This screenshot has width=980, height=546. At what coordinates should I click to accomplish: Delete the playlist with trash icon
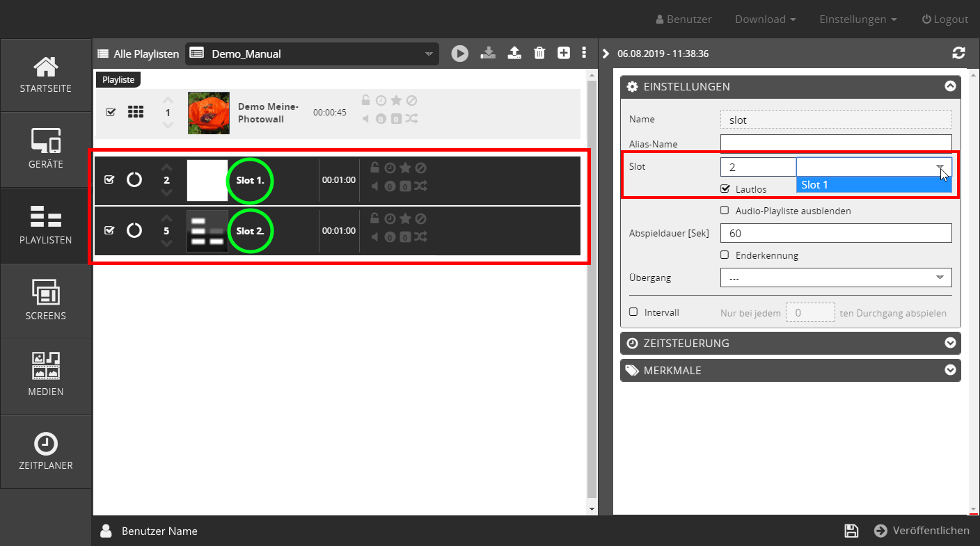[x=539, y=53]
